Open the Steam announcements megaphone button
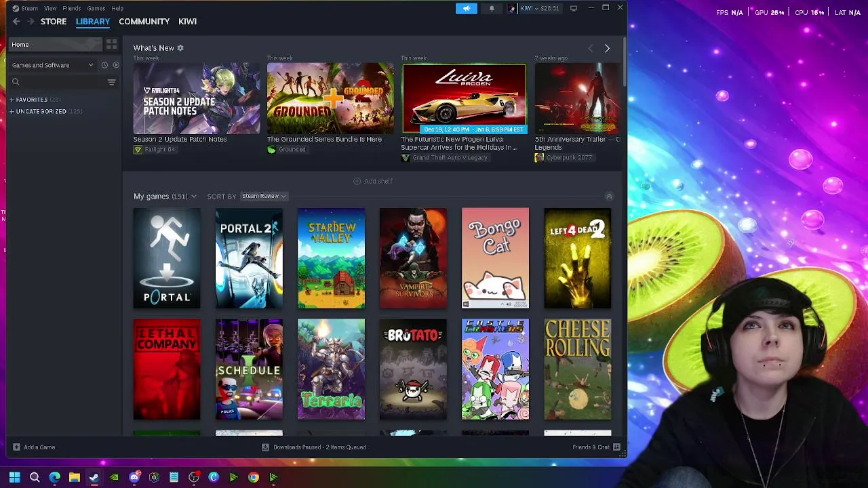This screenshot has height=488, width=868. click(467, 8)
